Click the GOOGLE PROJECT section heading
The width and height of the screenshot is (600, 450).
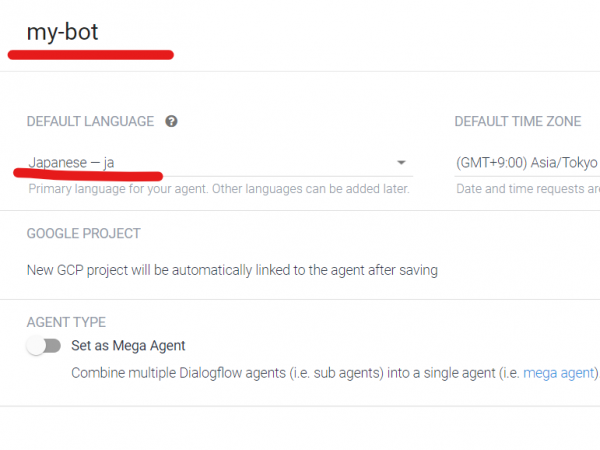(84, 233)
